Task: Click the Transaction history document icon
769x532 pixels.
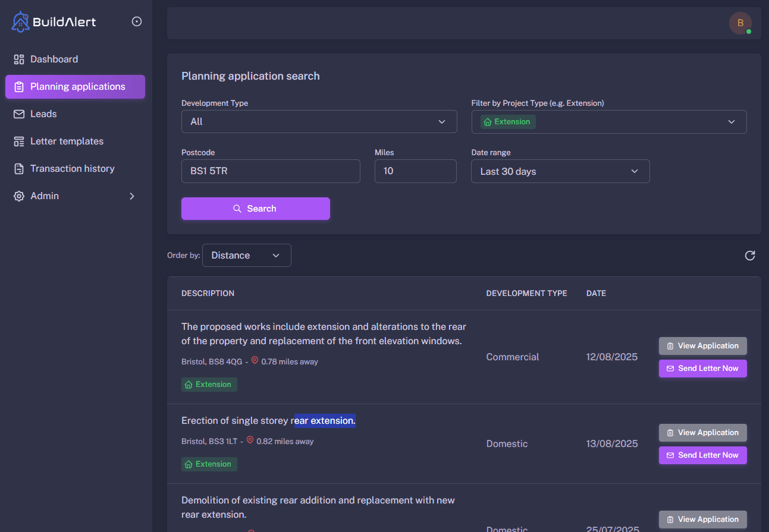Action: (18, 168)
